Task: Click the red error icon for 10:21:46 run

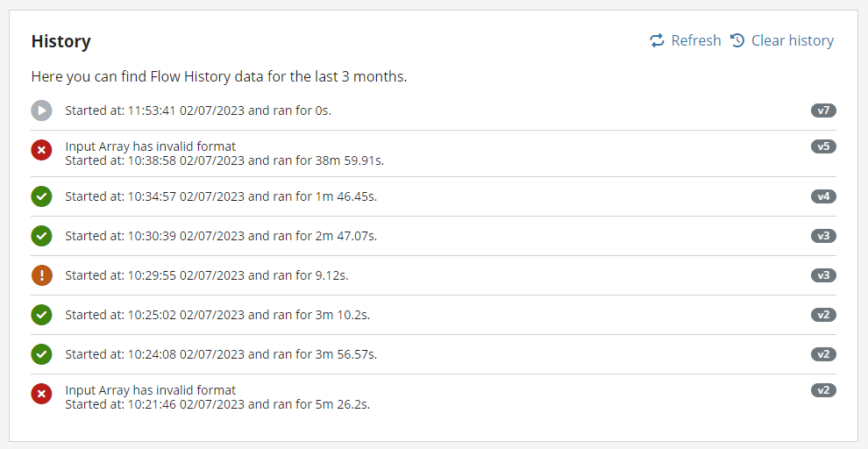Action: [41, 394]
